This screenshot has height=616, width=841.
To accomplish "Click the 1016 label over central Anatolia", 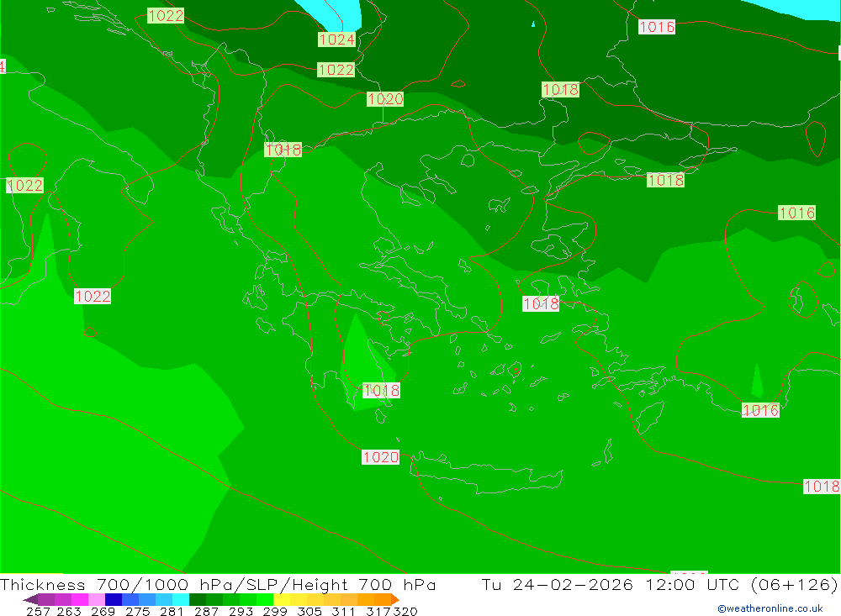I will coord(797,213).
